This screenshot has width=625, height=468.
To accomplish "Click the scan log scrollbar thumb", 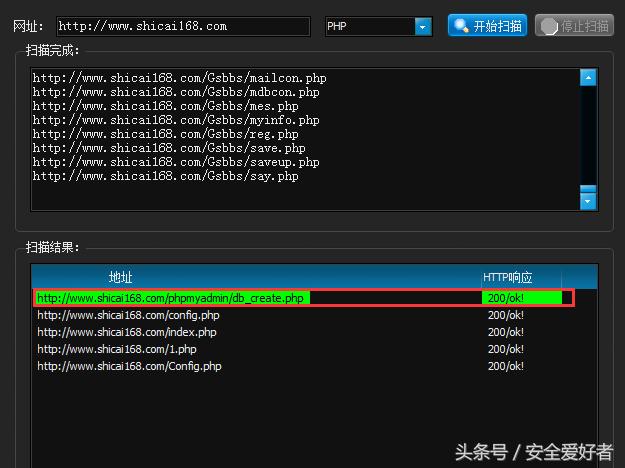I will click(588, 189).
